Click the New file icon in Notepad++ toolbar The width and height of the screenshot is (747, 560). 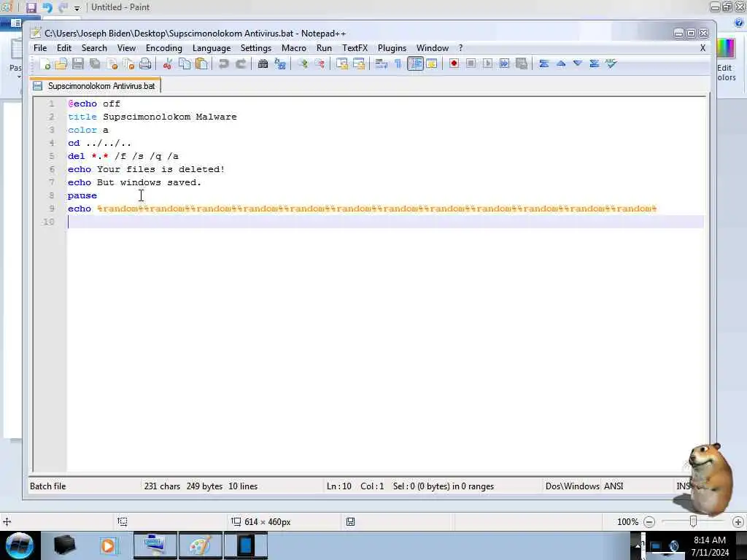click(46, 64)
